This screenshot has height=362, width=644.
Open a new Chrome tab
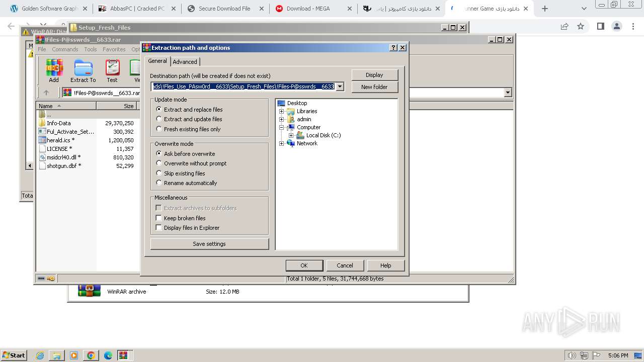coord(545,9)
